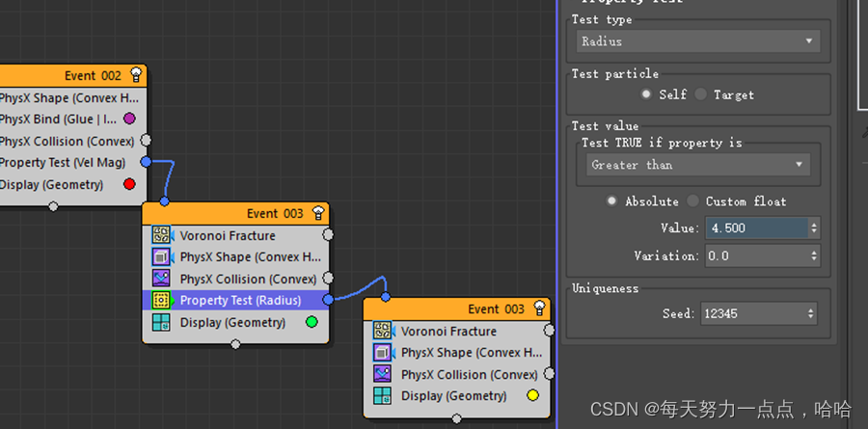Select the Event 002 title bar
Image resolution: width=868 pixels, height=429 pixels.
[x=72, y=75]
